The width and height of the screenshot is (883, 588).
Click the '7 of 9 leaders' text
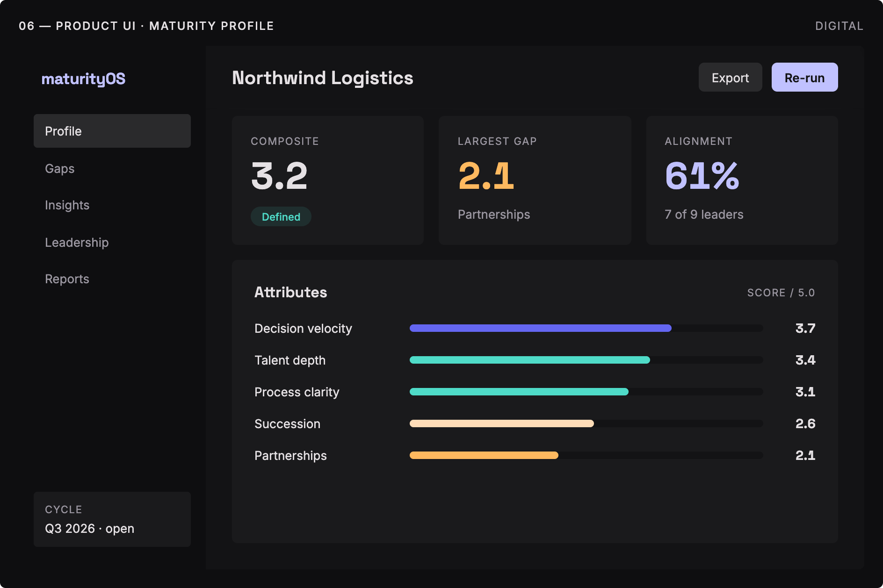click(x=704, y=214)
